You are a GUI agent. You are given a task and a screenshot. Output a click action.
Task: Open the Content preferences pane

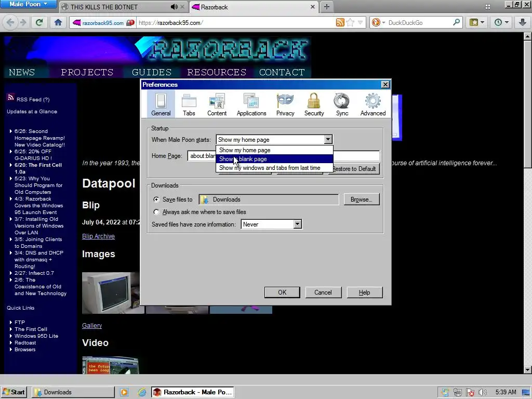click(x=217, y=104)
